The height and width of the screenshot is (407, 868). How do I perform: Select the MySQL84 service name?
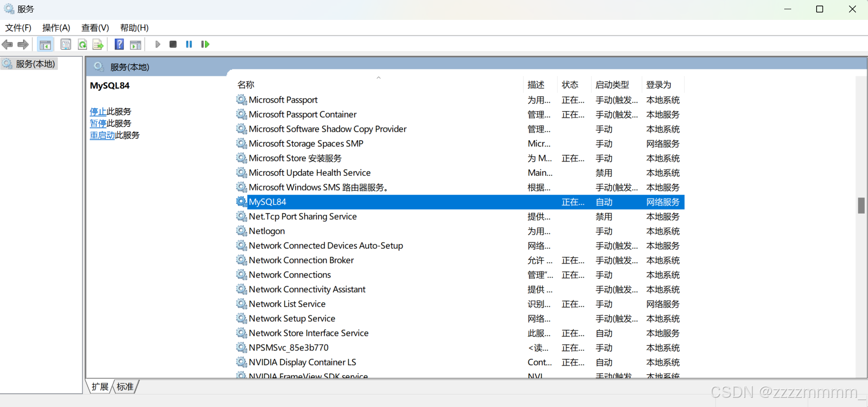(x=267, y=202)
